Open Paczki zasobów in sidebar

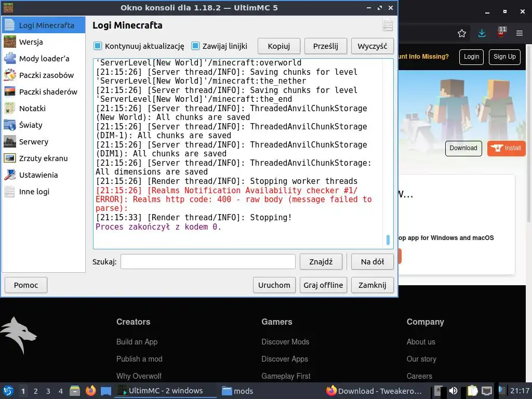44,75
